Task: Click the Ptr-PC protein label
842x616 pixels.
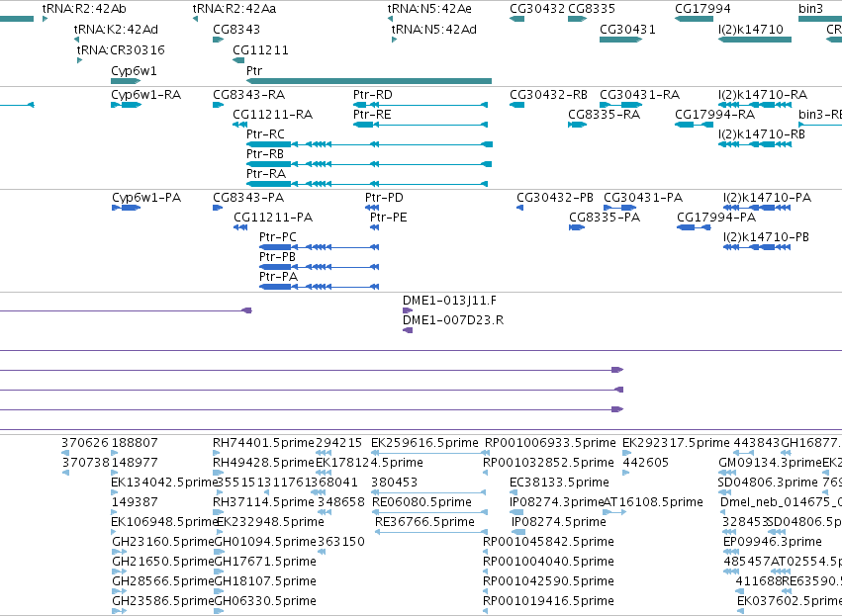Action: (278, 237)
